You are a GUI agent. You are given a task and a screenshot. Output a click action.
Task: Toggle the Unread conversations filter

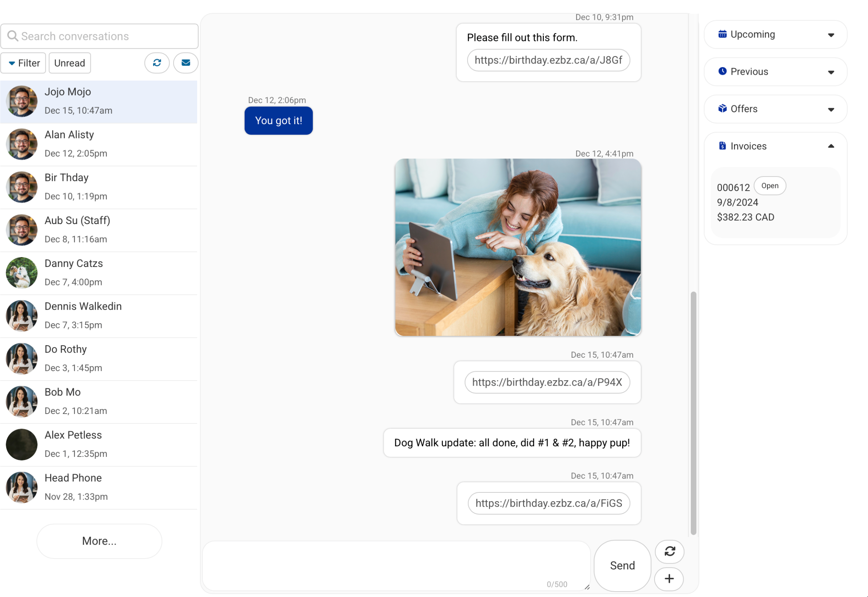[70, 63]
